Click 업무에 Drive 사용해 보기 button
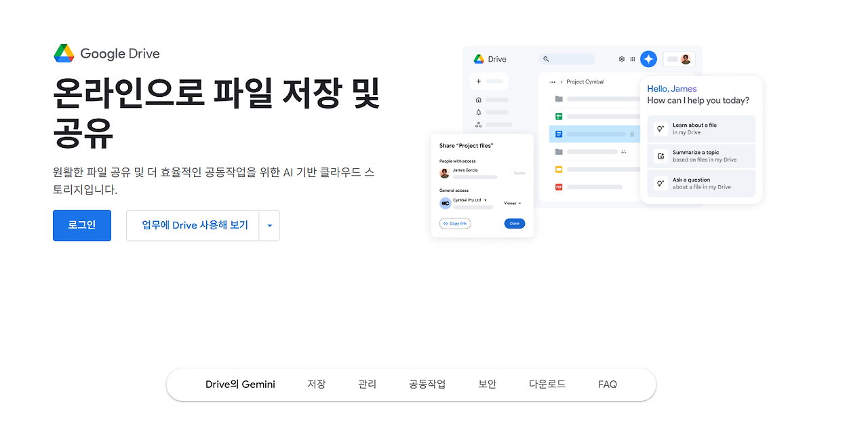868x430 pixels. tap(193, 226)
